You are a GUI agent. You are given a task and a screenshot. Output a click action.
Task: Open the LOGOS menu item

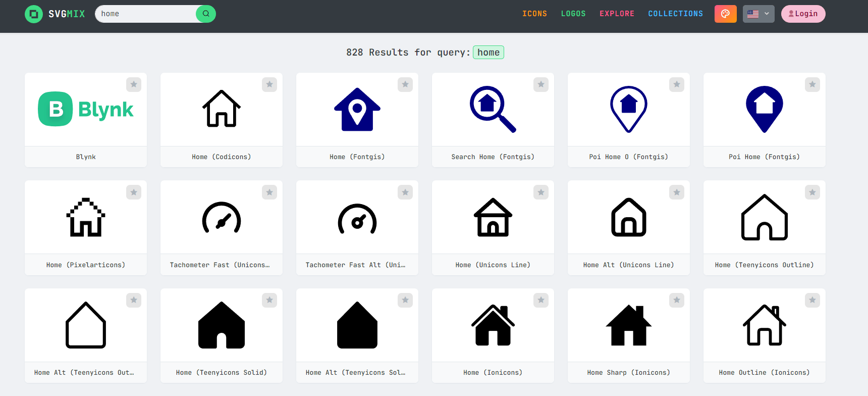point(573,14)
